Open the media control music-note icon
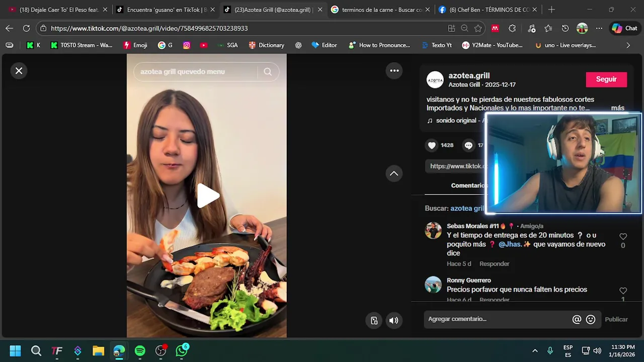Screen dimensions: 644x362 click(532, 29)
